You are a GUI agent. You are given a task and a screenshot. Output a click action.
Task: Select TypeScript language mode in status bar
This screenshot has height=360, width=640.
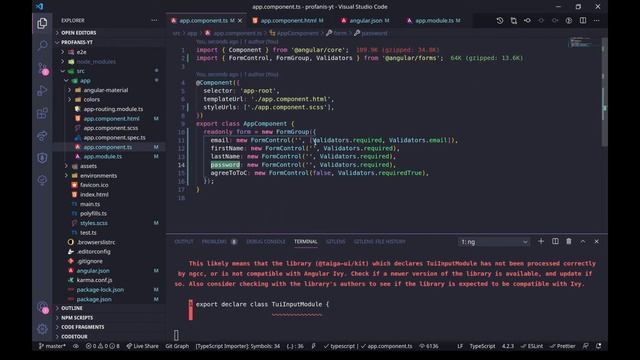click(x=482, y=346)
